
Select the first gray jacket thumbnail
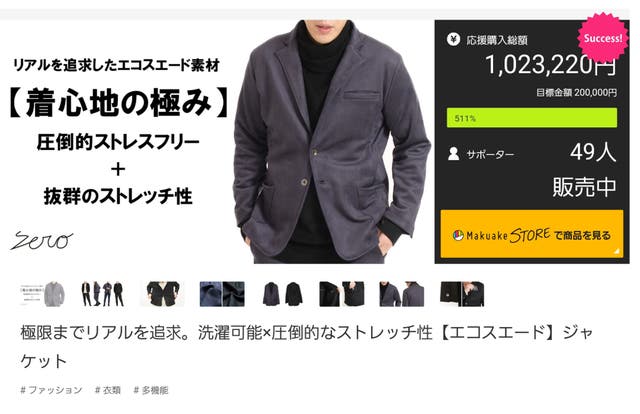click(x=43, y=294)
